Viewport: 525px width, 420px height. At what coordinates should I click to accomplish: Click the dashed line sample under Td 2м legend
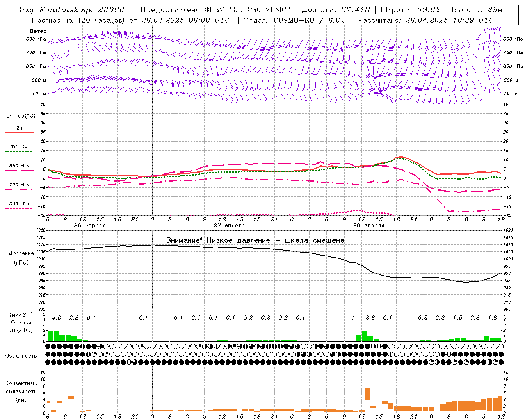(18, 152)
